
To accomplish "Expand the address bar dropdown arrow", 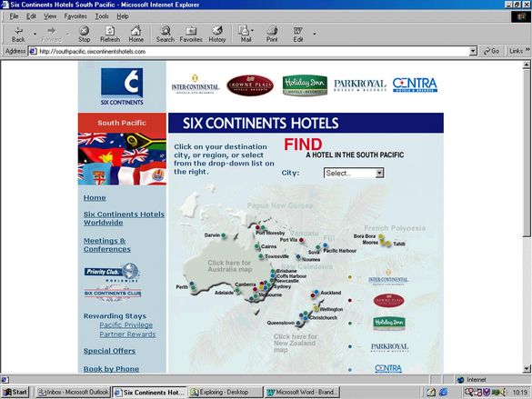I will tap(473, 51).
